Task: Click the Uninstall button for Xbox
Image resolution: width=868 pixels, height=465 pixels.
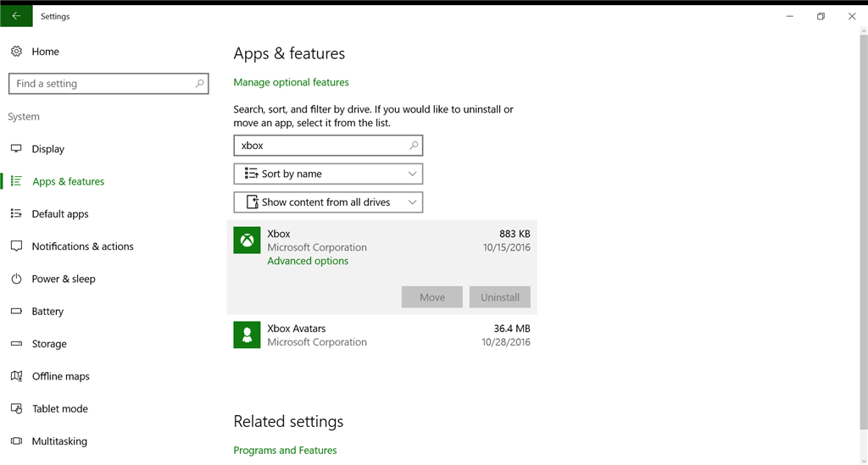Action: (500, 297)
